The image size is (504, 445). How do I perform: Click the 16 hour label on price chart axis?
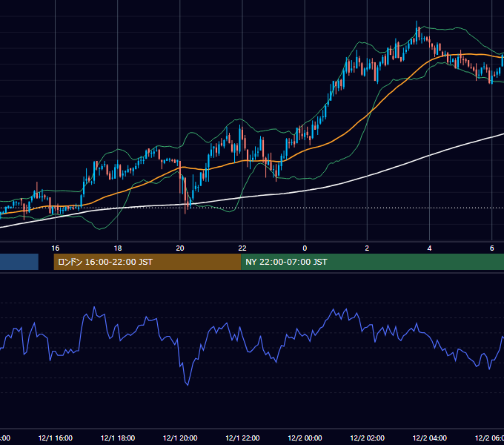click(56, 248)
